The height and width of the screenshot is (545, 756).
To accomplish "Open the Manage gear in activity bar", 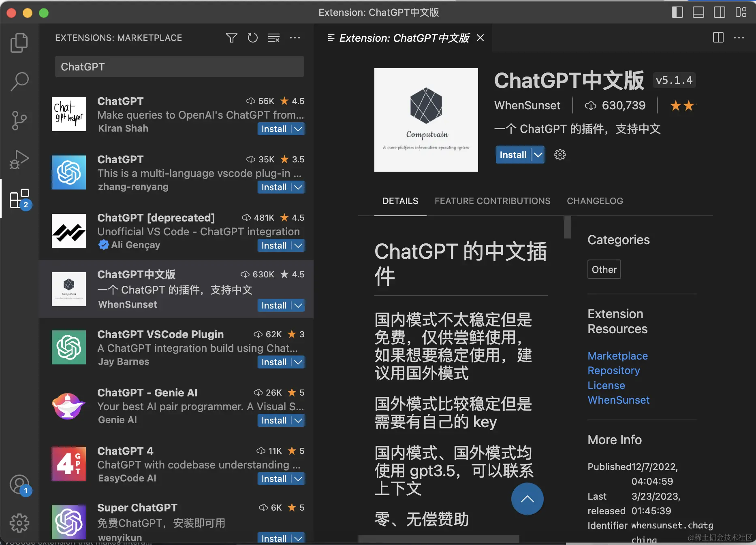I will (19, 523).
